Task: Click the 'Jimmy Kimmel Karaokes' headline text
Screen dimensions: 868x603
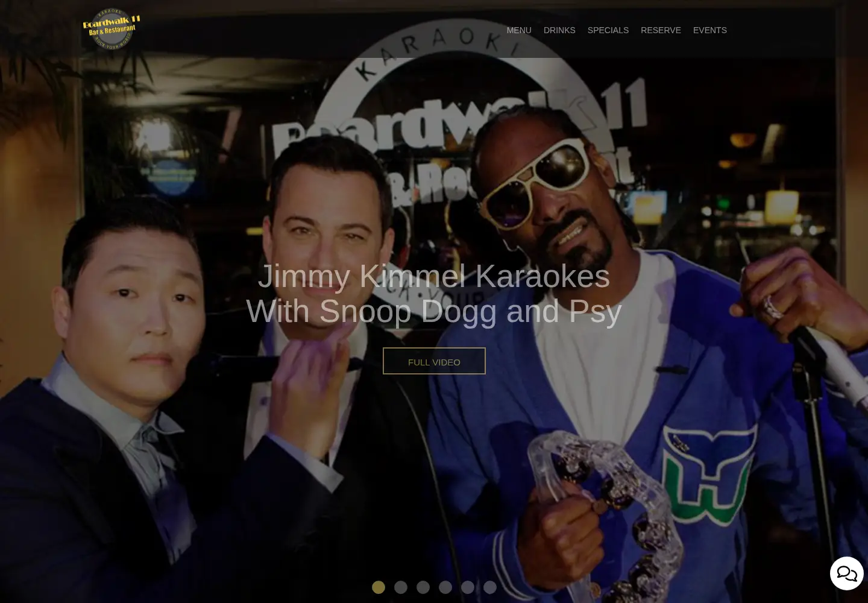Action: (434, 276)
